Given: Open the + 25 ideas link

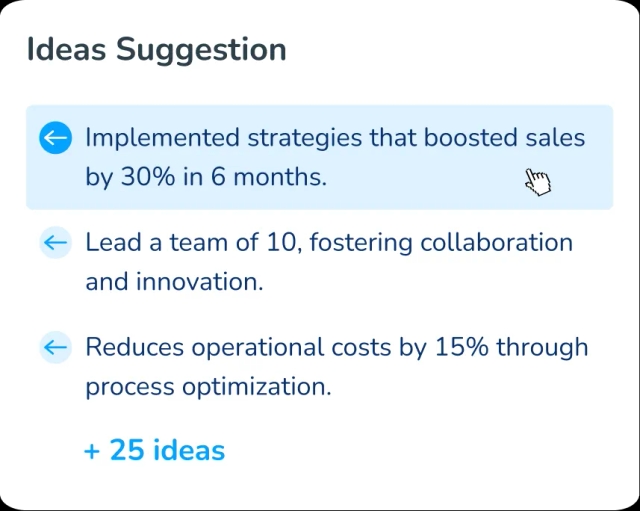Looking at the screenshot, I should [155, 450].
